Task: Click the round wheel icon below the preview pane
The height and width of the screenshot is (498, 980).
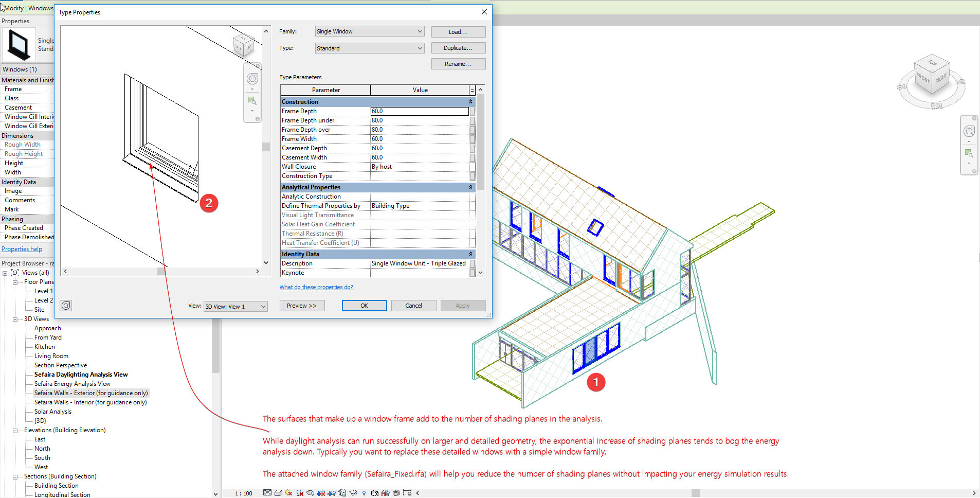Action: click(x=66, y=306)
